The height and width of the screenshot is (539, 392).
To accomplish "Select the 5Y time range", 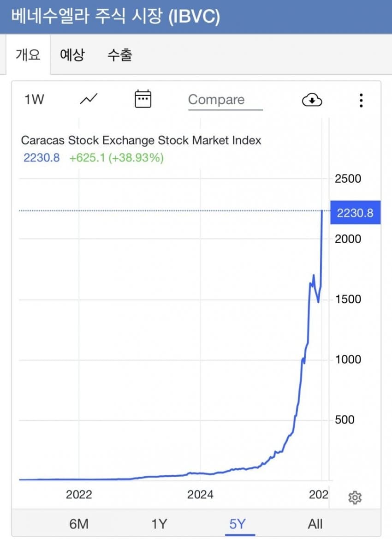I will (x=238, y=524).
